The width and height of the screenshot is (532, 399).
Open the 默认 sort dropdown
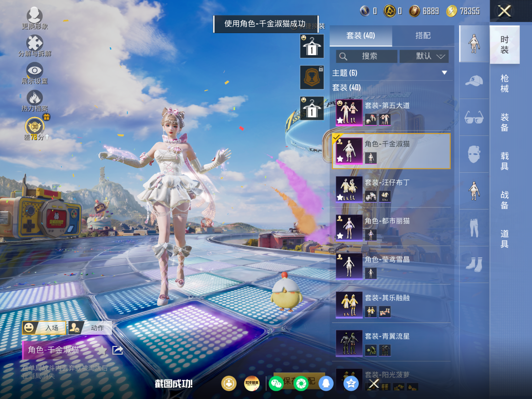(x=424, y=57)
